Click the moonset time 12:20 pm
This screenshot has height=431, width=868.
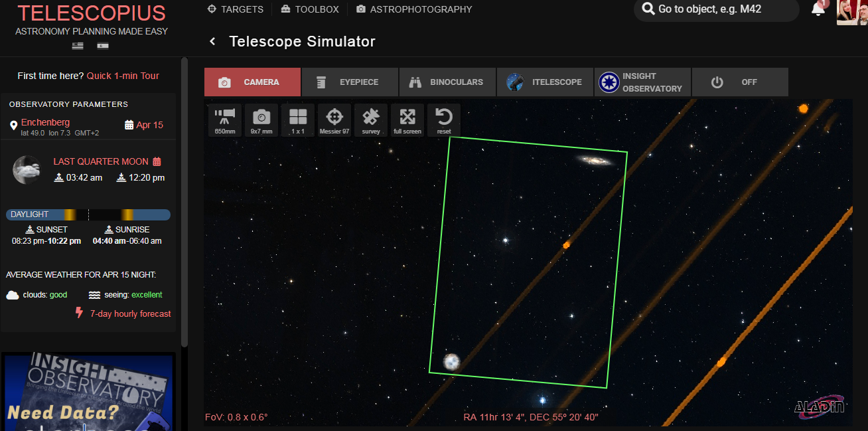146,177
